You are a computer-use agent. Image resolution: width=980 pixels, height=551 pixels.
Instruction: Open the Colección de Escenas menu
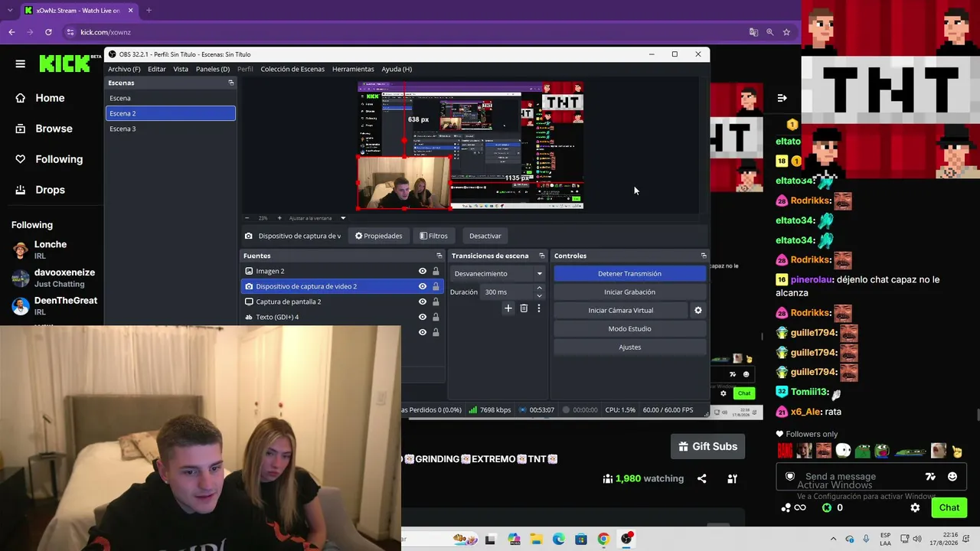[292, 69]
